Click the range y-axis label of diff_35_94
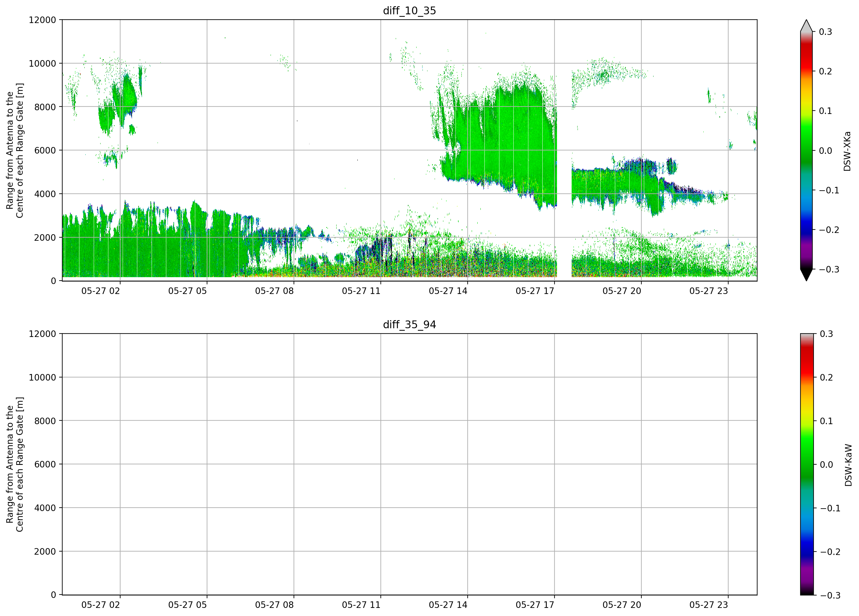Screen dimensions: 859x616 (15, 464)
